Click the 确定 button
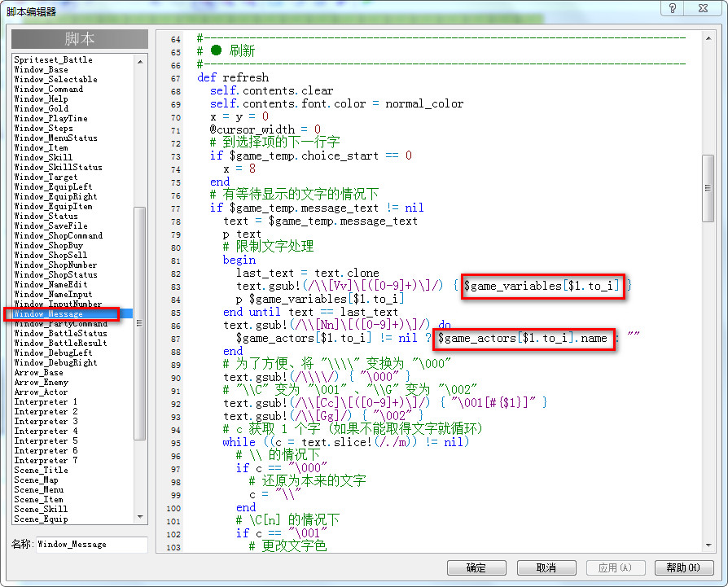 [476, 567]
